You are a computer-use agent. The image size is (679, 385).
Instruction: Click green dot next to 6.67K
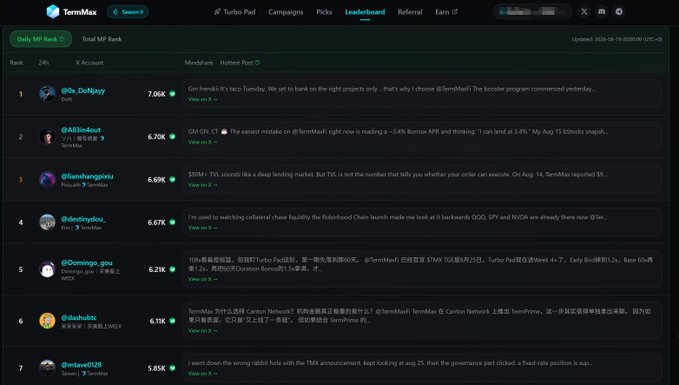[x=172, y=222]
